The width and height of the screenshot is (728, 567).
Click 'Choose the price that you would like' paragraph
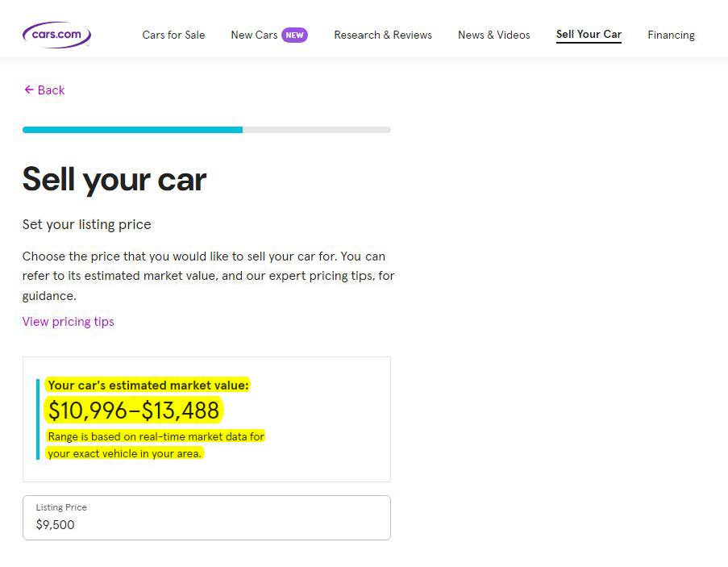tap(208, 276)
